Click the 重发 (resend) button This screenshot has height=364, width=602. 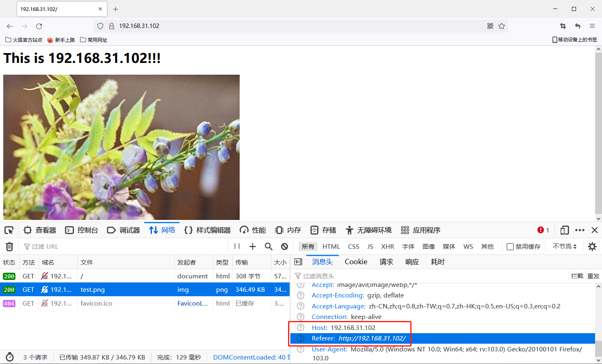click(594, 276)
